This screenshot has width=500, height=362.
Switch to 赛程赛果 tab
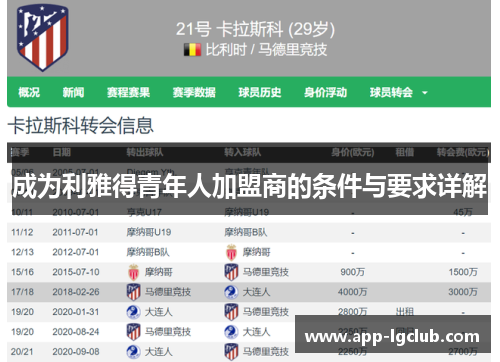(128, 92)
